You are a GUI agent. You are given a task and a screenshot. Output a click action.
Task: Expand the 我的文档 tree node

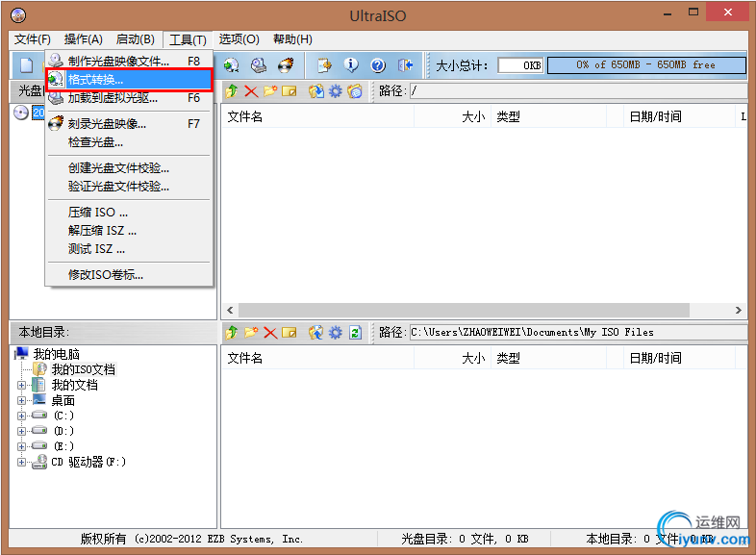[x=21, y=385]
